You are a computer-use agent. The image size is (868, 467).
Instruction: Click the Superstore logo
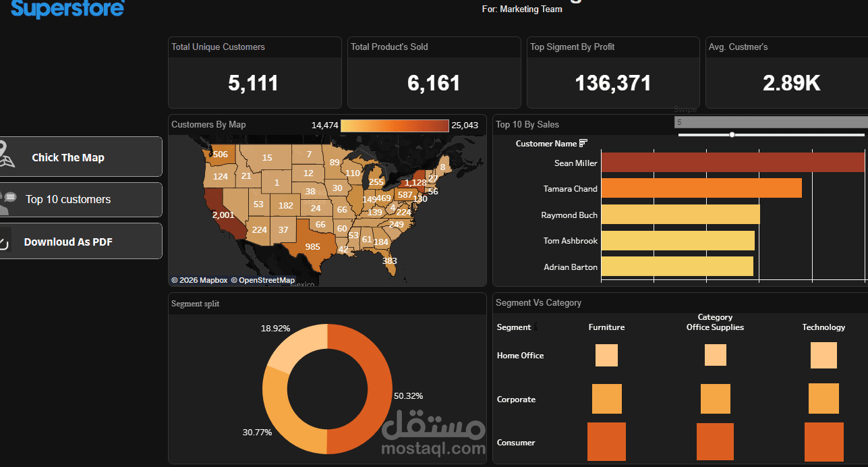(67, 8)
